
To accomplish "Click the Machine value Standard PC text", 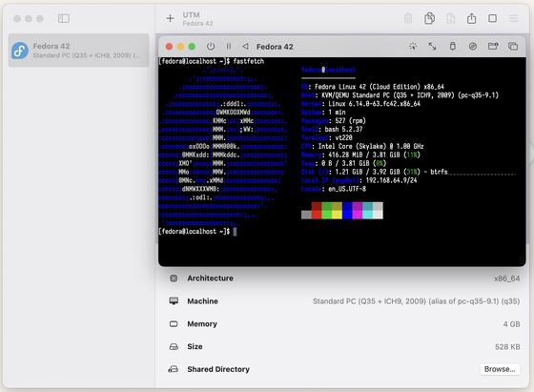I will coord(416,301).
